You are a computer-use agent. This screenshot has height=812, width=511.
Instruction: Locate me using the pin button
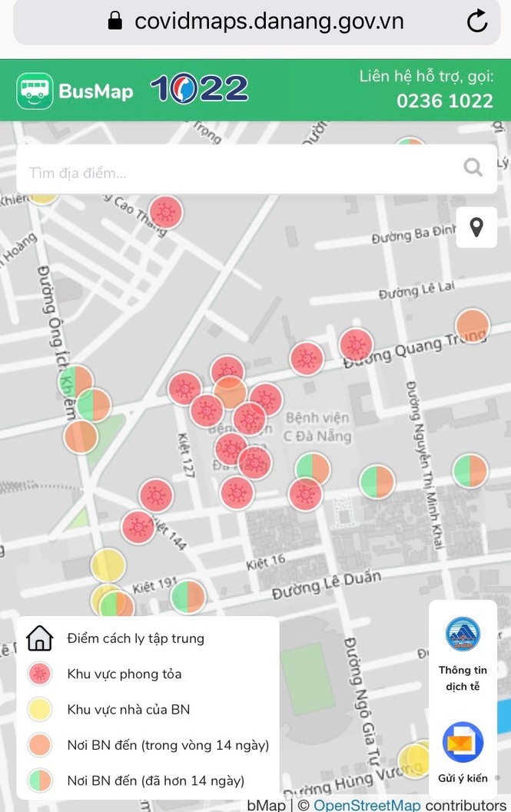point(476,227)
